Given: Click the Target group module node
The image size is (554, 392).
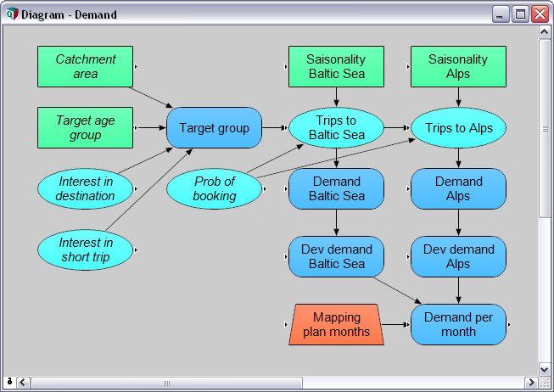Looking at the screenshot, I should 214,128.
